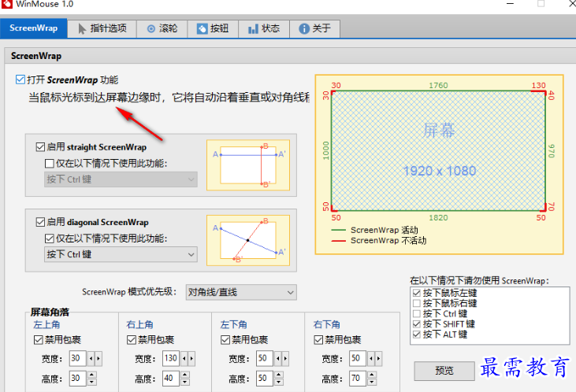Click 右下角 宽度 field showing 50
The width and height of the screenshot is (576, 392).
coord(358,358)
